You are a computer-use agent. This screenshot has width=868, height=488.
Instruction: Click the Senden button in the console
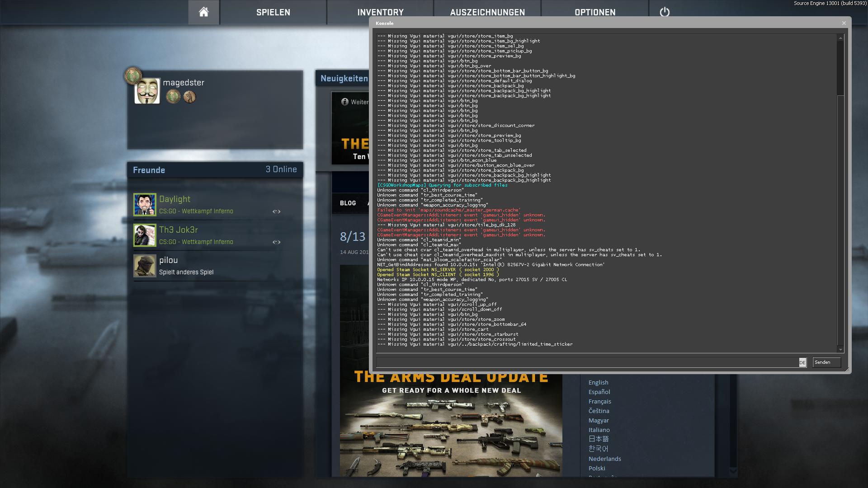coord(826,362)
